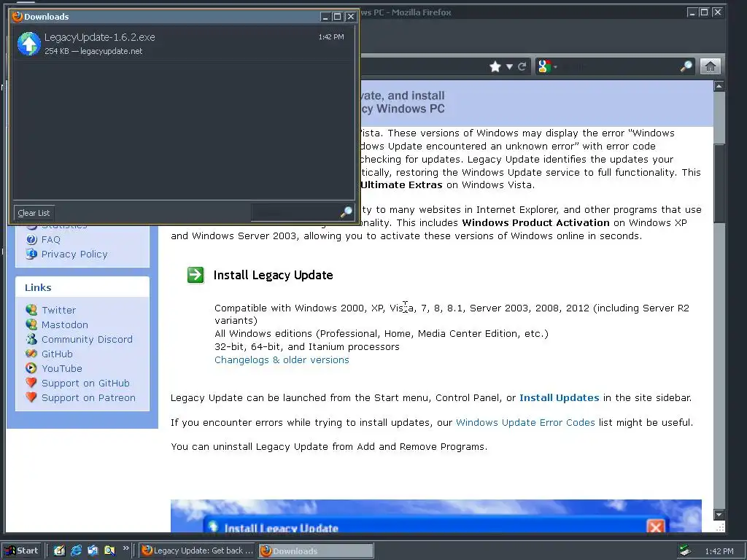Screen dimensions: 747x560
Task: Click the Links sidebar heading
Action: [x=38, y=287]
